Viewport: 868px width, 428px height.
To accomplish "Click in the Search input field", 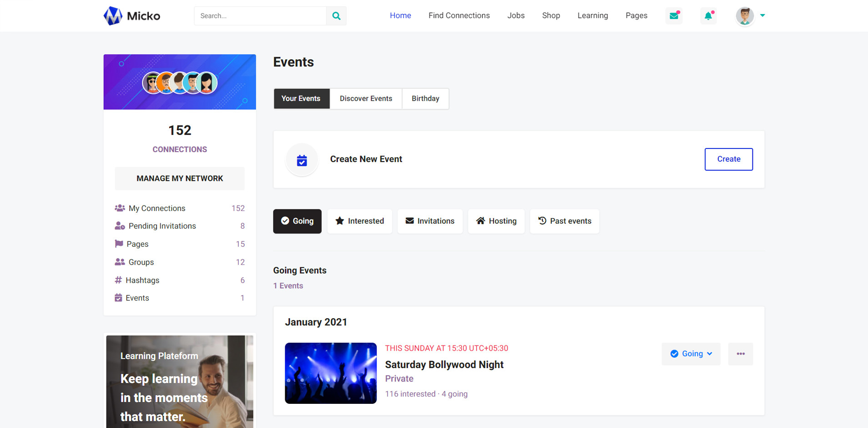I will [260, 16].
